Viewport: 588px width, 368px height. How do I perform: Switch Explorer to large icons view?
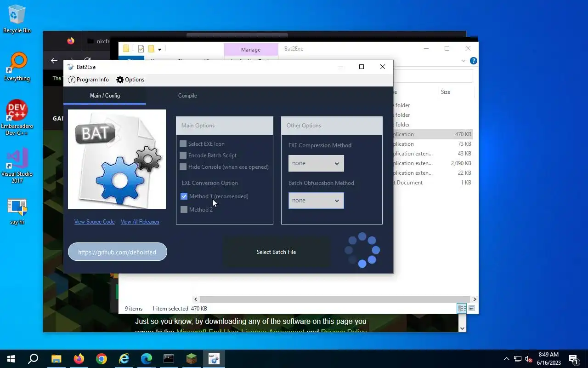[x=471, y=308]
